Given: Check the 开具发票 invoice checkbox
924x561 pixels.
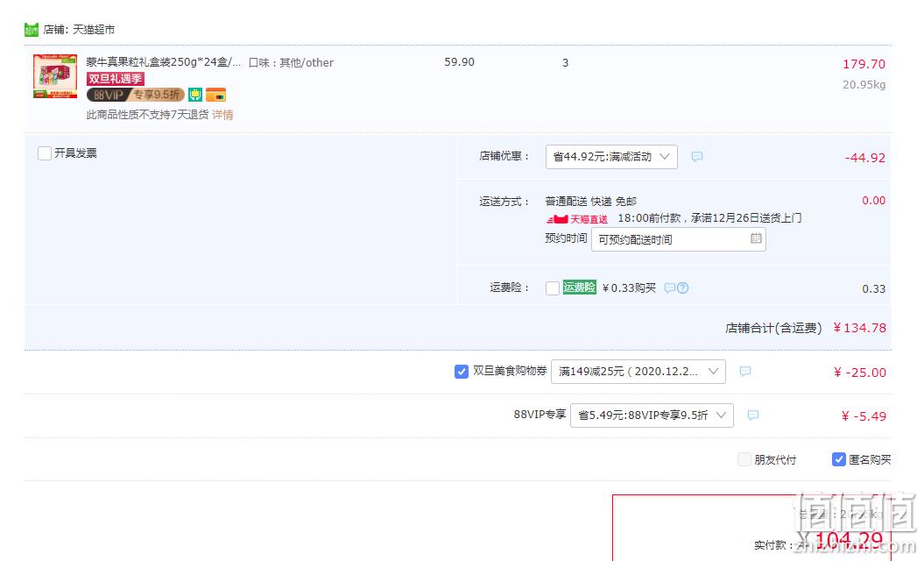Looking at the screenshot, I should 44,153.
